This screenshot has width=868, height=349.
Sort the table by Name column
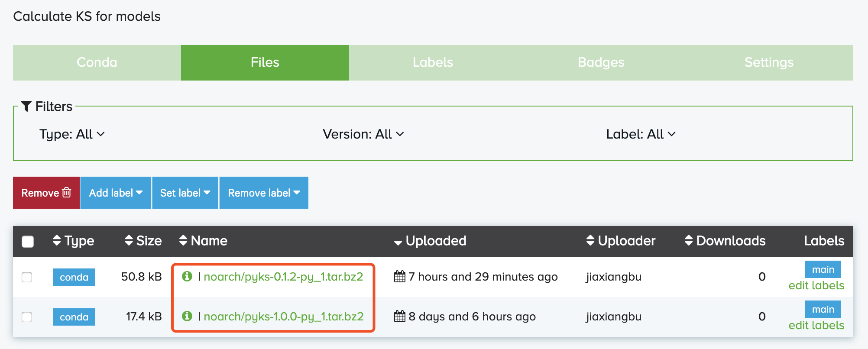(203, 241)
